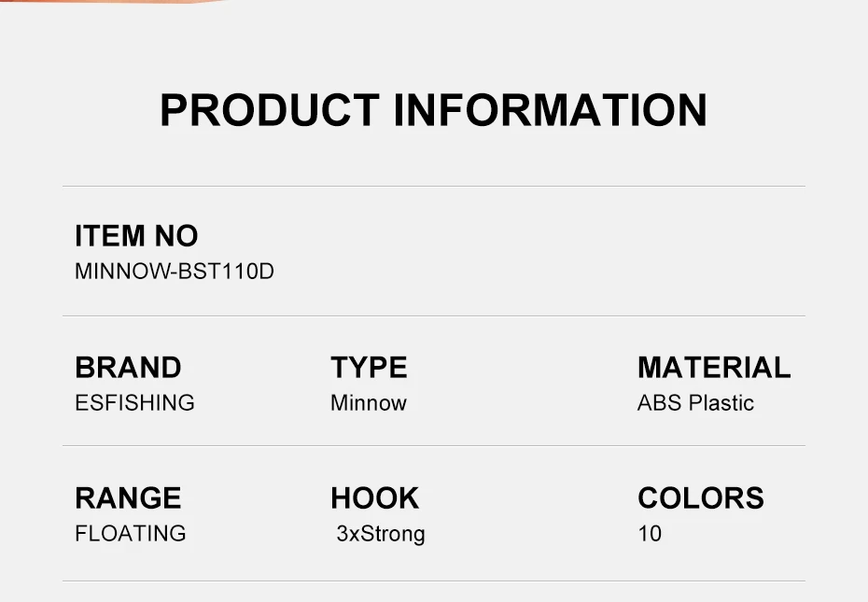Viewport: 868px width, 602px height.
Task: Click the COLORS label
Action: click(x=701, y=498)
